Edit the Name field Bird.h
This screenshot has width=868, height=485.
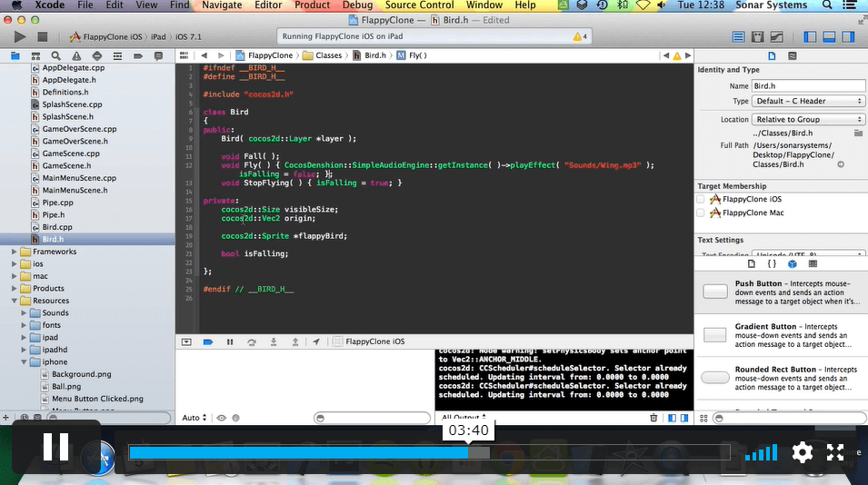[x=808, y=85]
